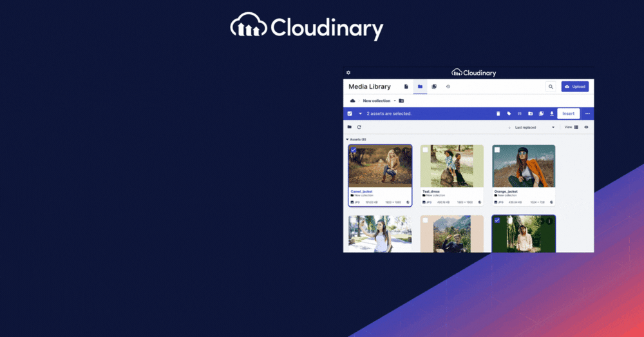Toggle the preview eye icon

[x=586, y=127]
